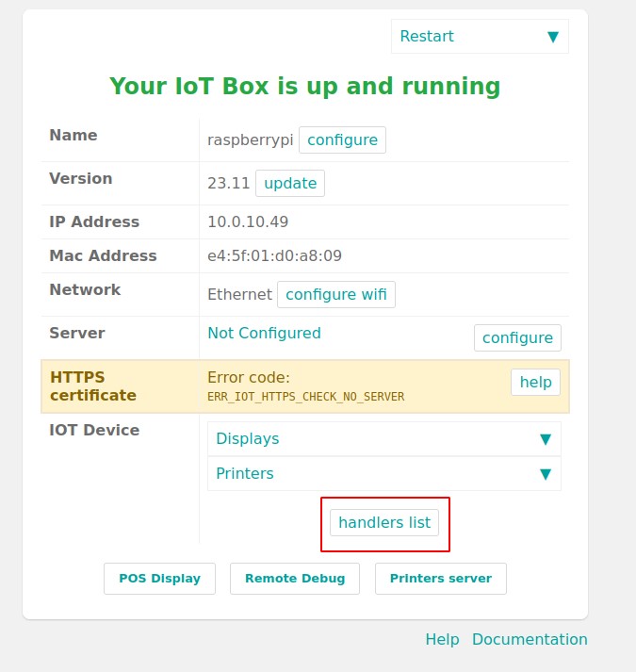
Task: Click the raspberrypi name value
Action: [251, 140]
